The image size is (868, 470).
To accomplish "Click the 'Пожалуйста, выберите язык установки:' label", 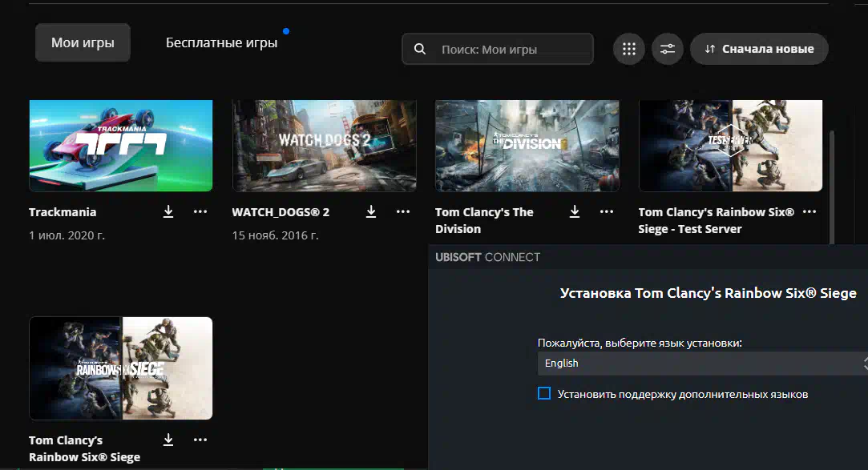I will tap(640, 343).
